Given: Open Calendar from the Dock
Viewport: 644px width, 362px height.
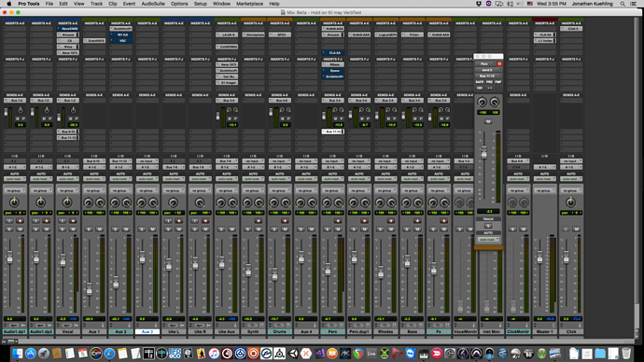Looking at the screenshot, I should click(83, 354).
